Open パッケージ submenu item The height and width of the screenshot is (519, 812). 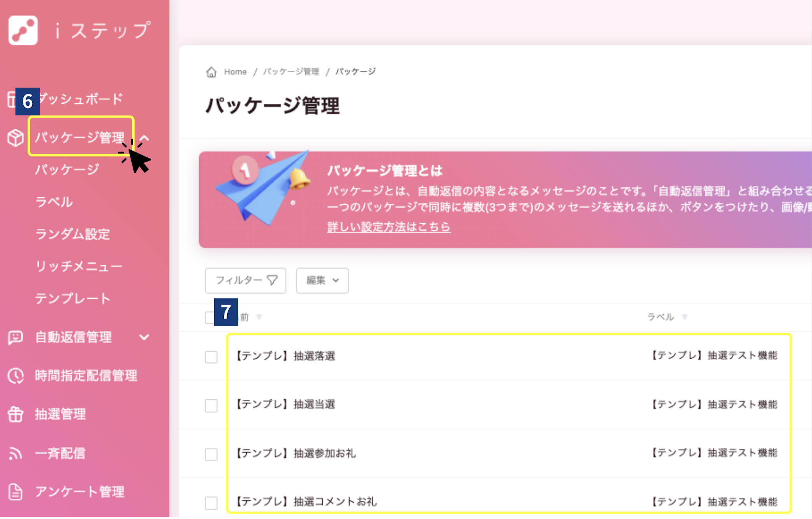tap(67, 169)
